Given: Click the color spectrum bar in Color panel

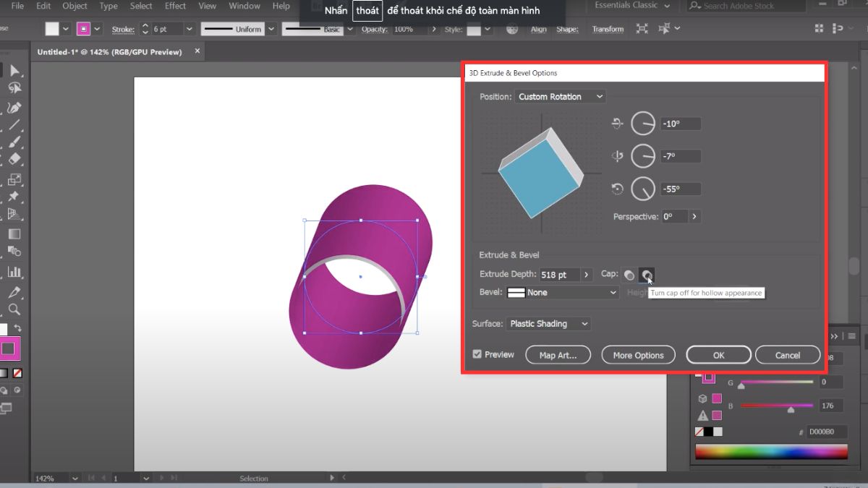Looking at the screenshot, I should point(771,451).
